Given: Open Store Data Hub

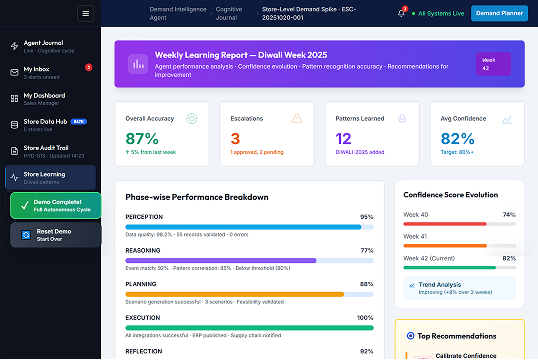Looking at the screenshot, I should pos(50,125).
